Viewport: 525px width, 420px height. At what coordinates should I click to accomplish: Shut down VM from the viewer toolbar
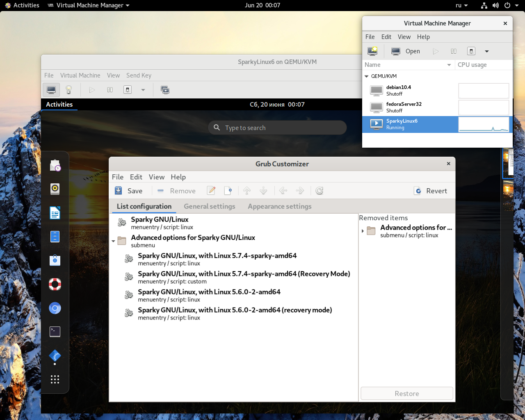point(128,90)
